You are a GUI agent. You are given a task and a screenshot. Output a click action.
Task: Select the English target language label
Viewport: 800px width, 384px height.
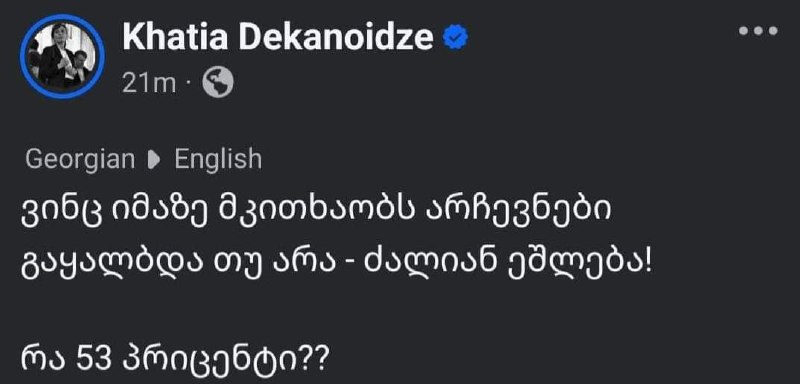tap(218, 160)
